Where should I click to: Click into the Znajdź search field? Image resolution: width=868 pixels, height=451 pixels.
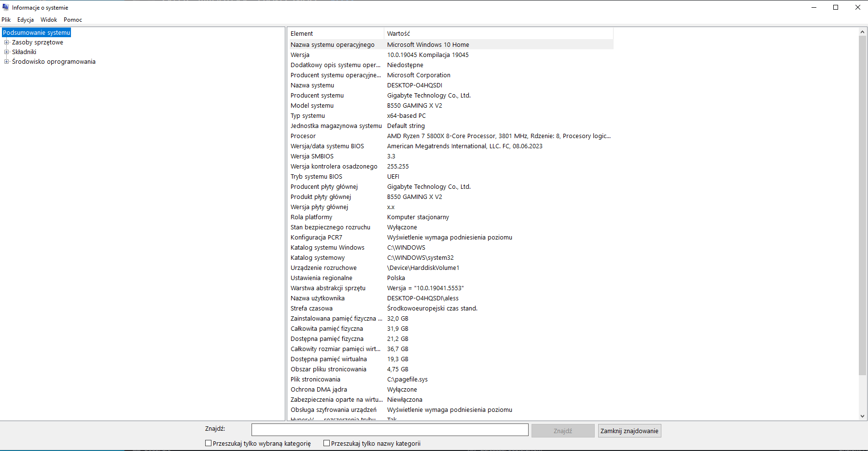click(x=390, y=430)
